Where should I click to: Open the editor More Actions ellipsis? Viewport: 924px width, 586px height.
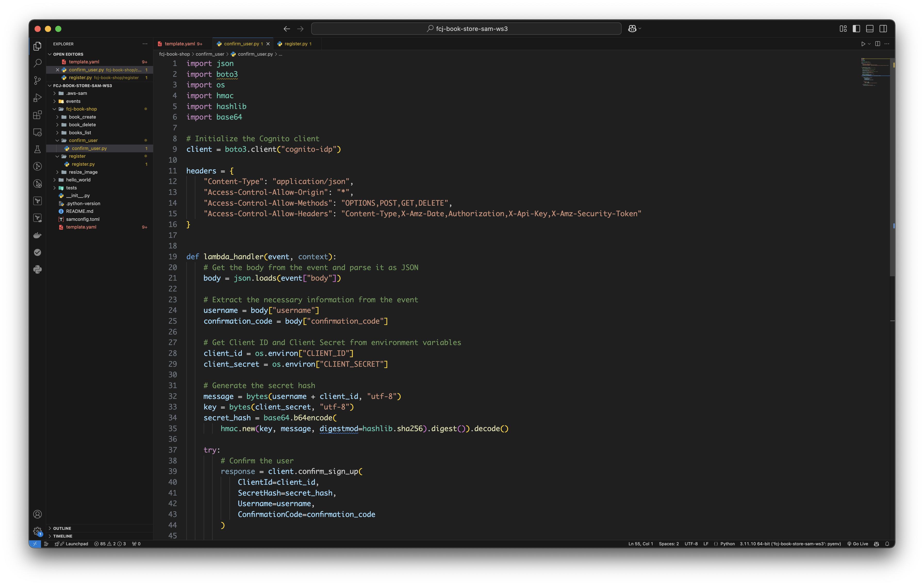[887, 44]
